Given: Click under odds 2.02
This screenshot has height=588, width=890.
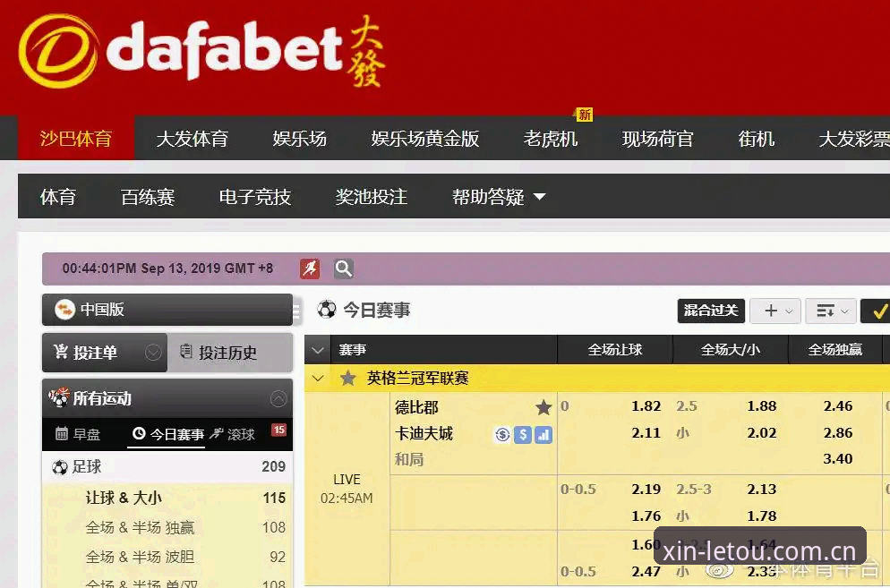Looking at the screenshot, I should pyautogui.click(x=761, y=433).
